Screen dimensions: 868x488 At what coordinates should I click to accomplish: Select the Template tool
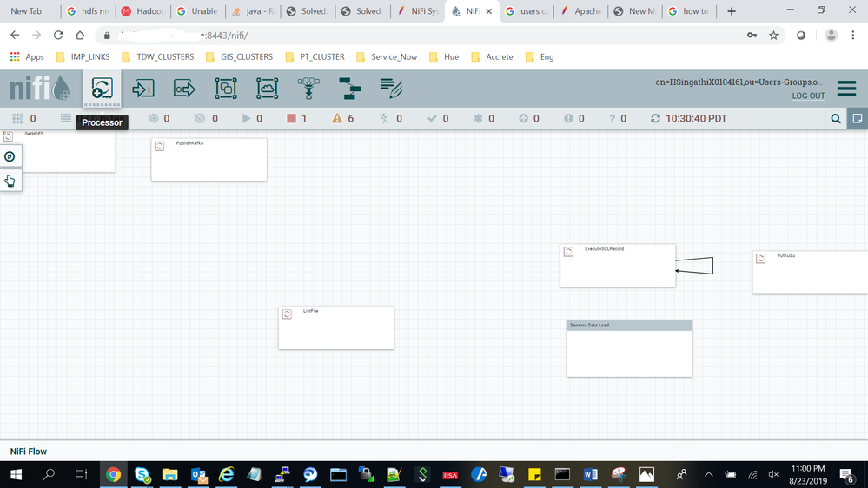pyautogui.click(x=350, y=89)
